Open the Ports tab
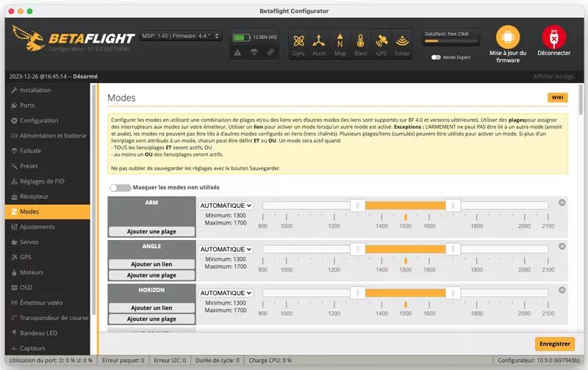This screenshot has width=588, height=370. (x=47, y=106)
